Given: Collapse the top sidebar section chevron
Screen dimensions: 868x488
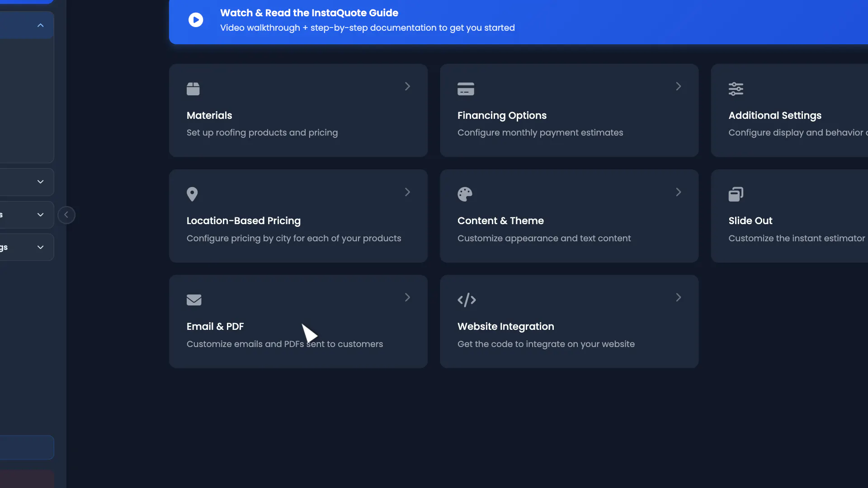Looking at the screenshot, I should coord(41,25).
